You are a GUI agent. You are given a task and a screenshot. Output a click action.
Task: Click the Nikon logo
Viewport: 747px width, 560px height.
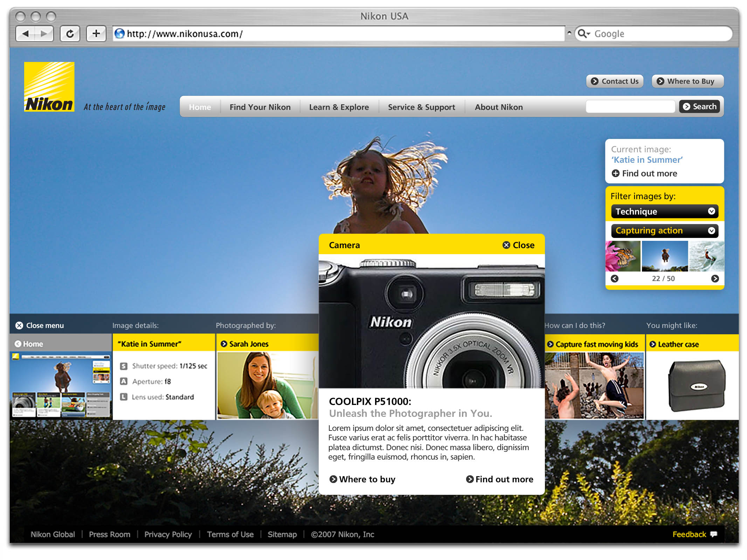49,87
